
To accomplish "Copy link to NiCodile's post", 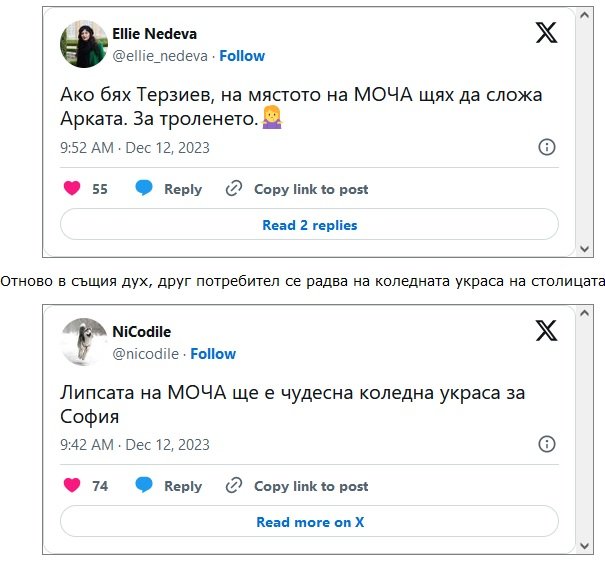I will coord(297,486).
